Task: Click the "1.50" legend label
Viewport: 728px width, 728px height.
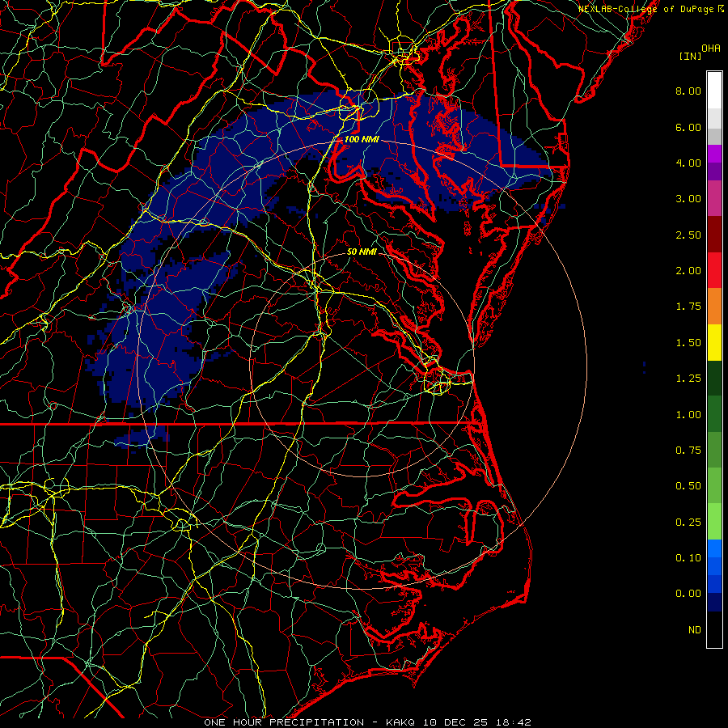Action: [x=688, y=343]
